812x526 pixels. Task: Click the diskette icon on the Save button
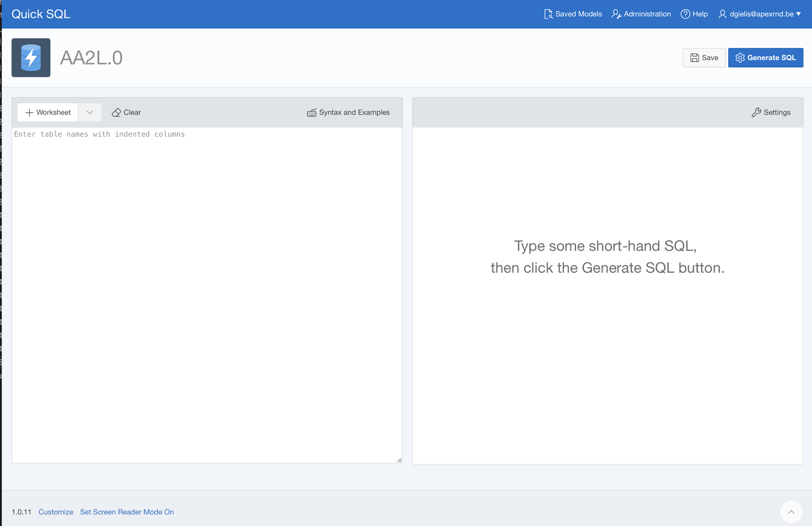pos(695,57)
